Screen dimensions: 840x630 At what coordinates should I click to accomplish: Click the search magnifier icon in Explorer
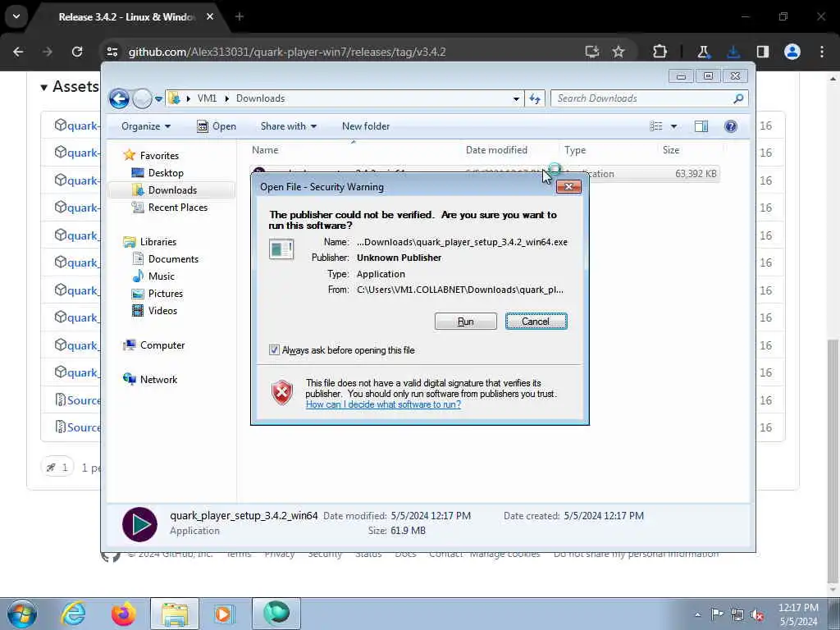(738, 98)
